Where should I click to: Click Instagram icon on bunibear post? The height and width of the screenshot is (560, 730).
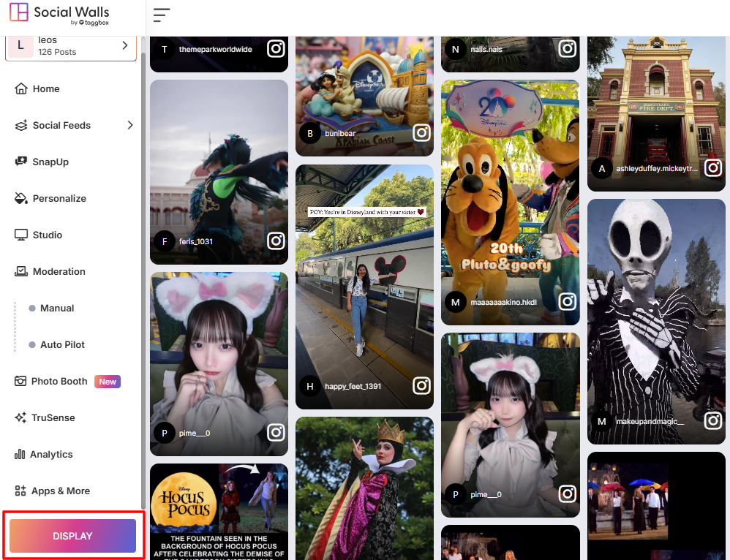421,133
